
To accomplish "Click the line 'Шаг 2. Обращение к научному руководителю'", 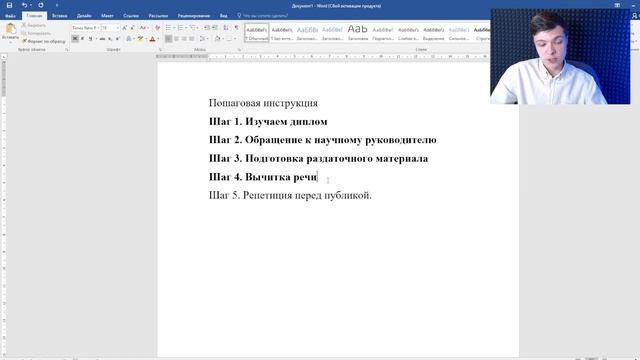I will [x=322, y=140].
